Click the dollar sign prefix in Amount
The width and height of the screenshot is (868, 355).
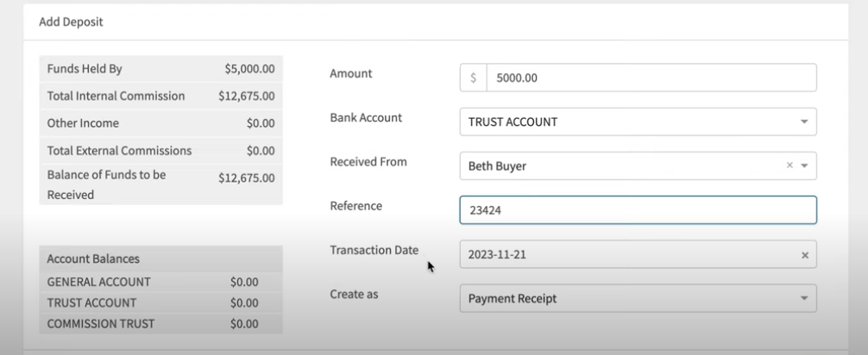coord(474,78)
